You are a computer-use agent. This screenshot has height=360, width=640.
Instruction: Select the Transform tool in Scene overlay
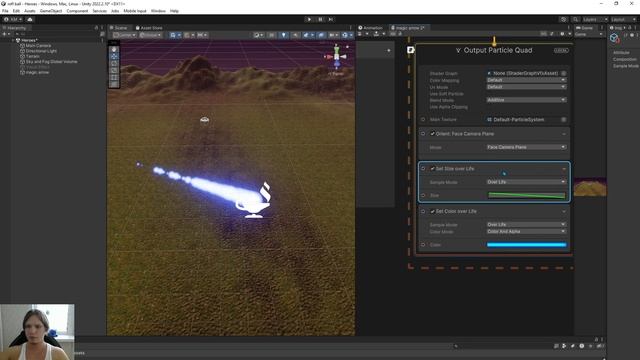(x=114, y=84)
